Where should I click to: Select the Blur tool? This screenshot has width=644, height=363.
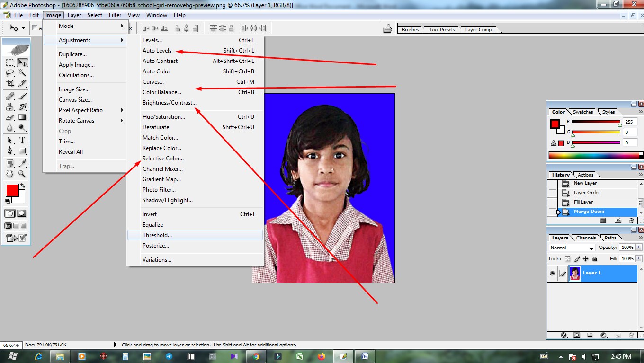pyautogui.click(x=10, y=127)
